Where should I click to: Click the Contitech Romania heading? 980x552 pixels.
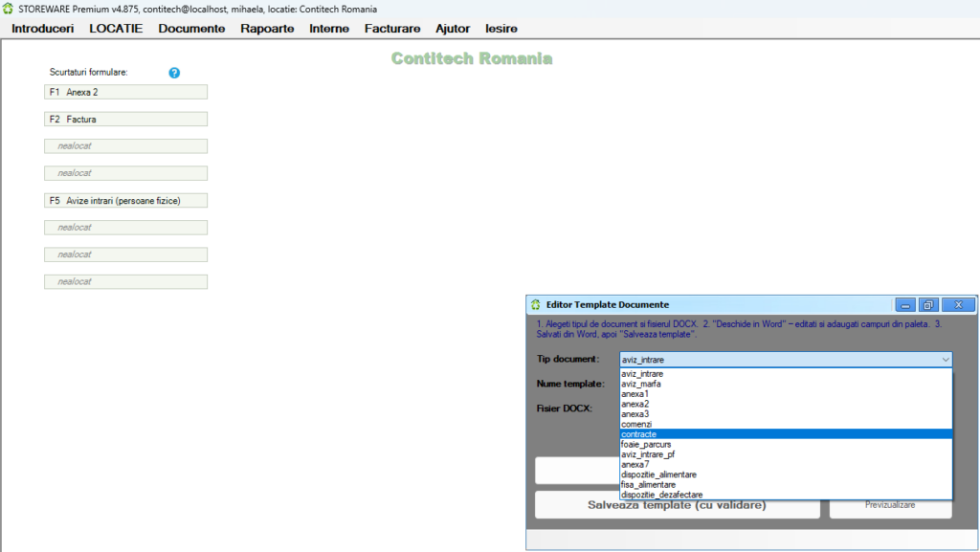pos(472,58)
